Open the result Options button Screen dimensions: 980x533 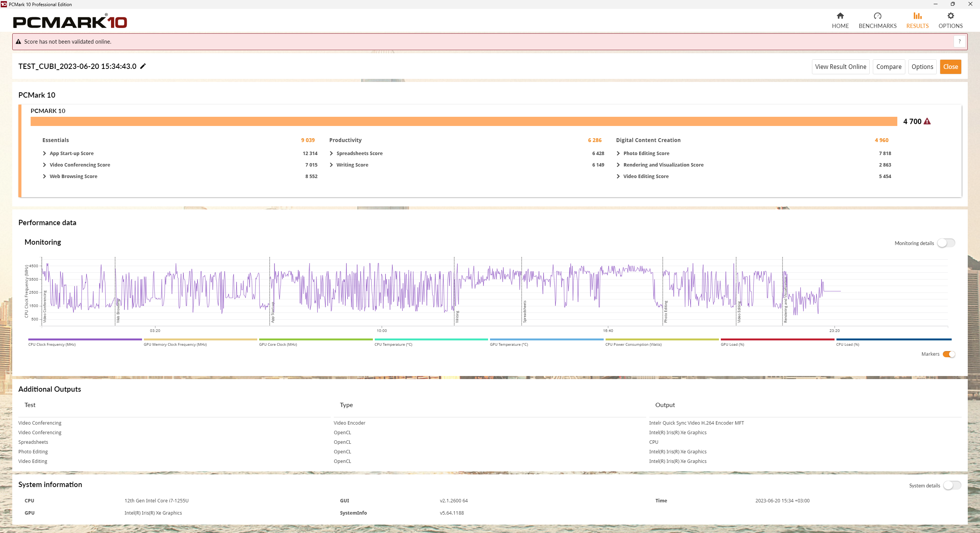tap(922, 67)
